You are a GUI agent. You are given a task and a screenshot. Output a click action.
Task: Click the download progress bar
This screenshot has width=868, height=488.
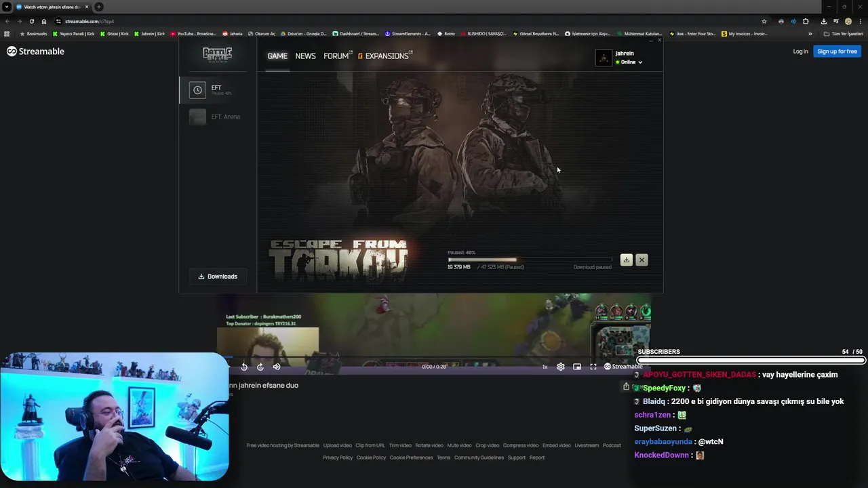tap(529, 260)
